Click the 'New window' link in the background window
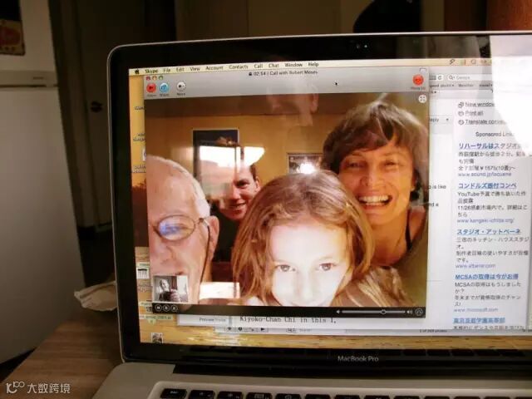Image resolution: width=532 pixels, height=399 pixels. pyautogui.click(x=479, y=105)
